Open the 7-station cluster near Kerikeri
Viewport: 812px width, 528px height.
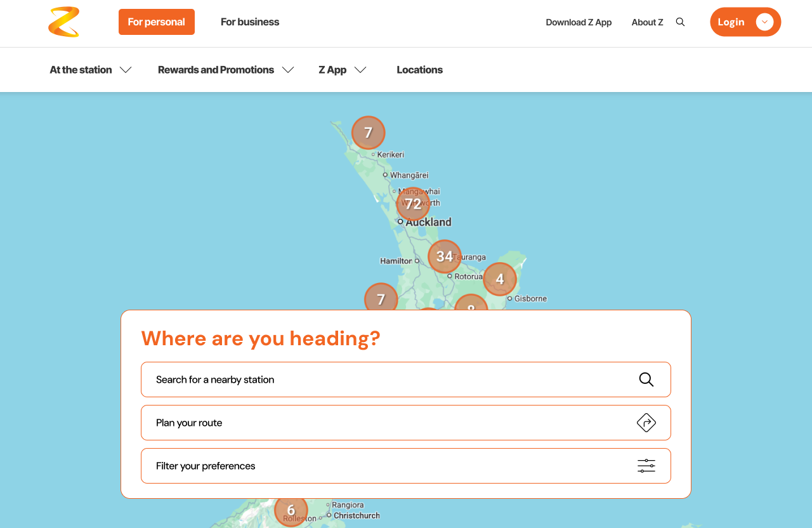click(x=369, y=133)
